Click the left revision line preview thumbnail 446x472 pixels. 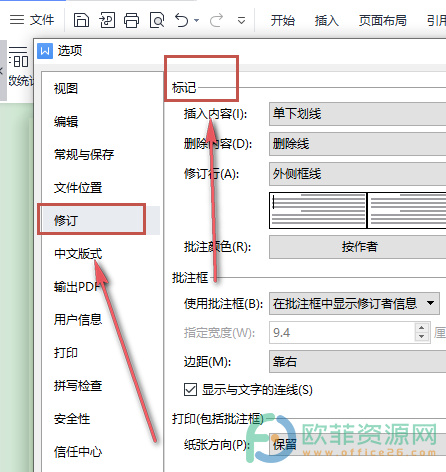tap(318, 210)
